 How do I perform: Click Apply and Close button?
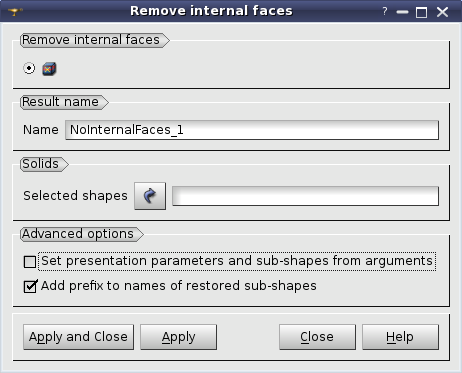78,337
